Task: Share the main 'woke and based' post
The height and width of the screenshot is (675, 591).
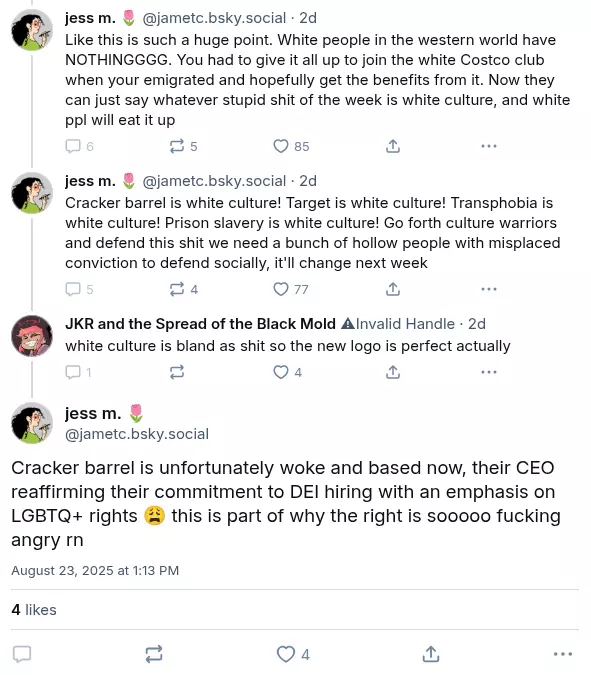Action: [x=431, y=654]
